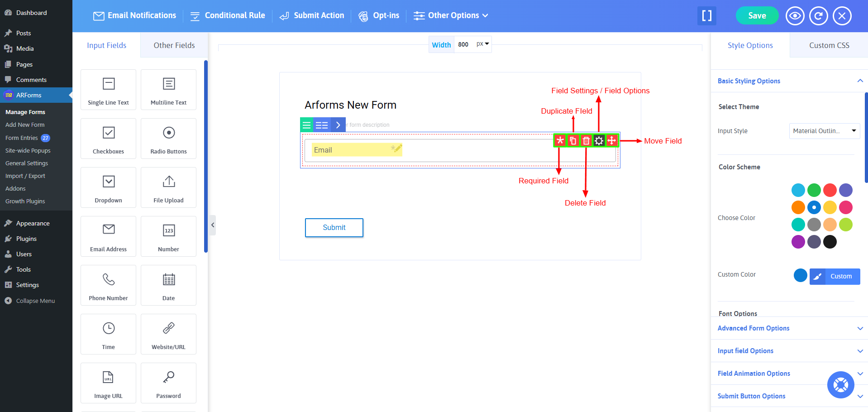Choose the purple color swatch

point(798,242)
